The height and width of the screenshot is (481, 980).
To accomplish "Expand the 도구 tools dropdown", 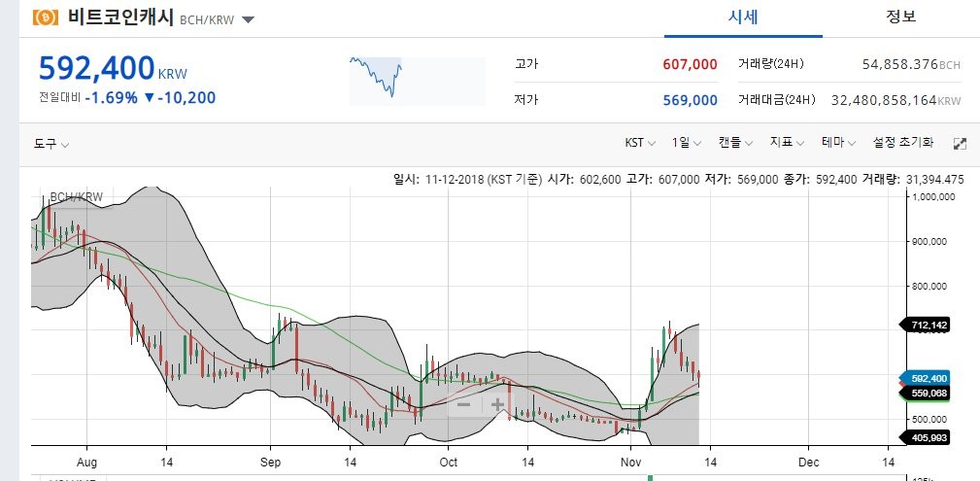I will click(x=51, y=144).
